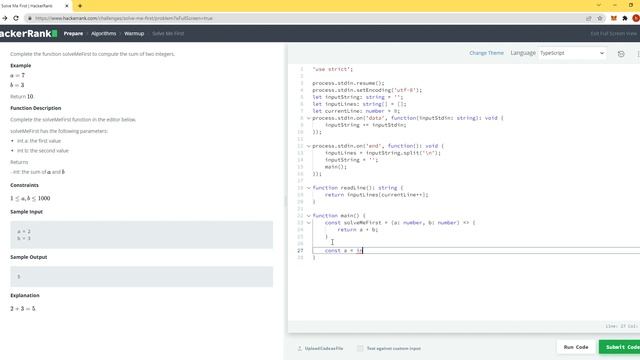Screen dimensions: 640x360
Task: Click the 'main();' call on line 15
Action: (336, 167)
